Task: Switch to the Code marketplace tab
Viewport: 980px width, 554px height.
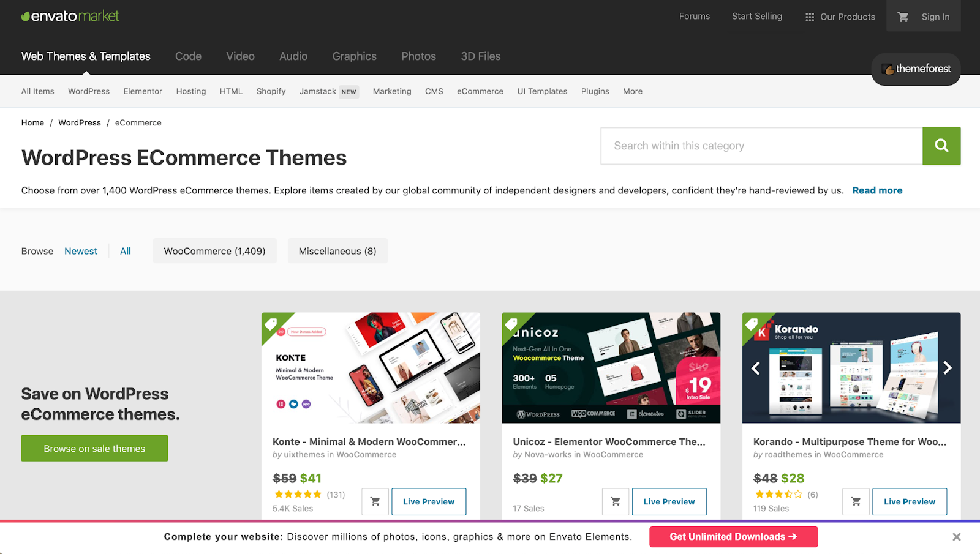Action: coord(188,56)
